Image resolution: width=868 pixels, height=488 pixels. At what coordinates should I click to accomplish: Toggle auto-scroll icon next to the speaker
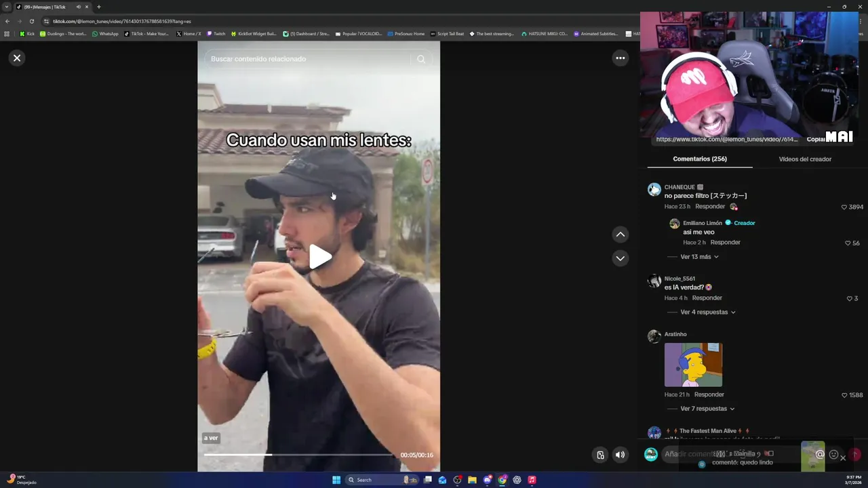point(600,455)
